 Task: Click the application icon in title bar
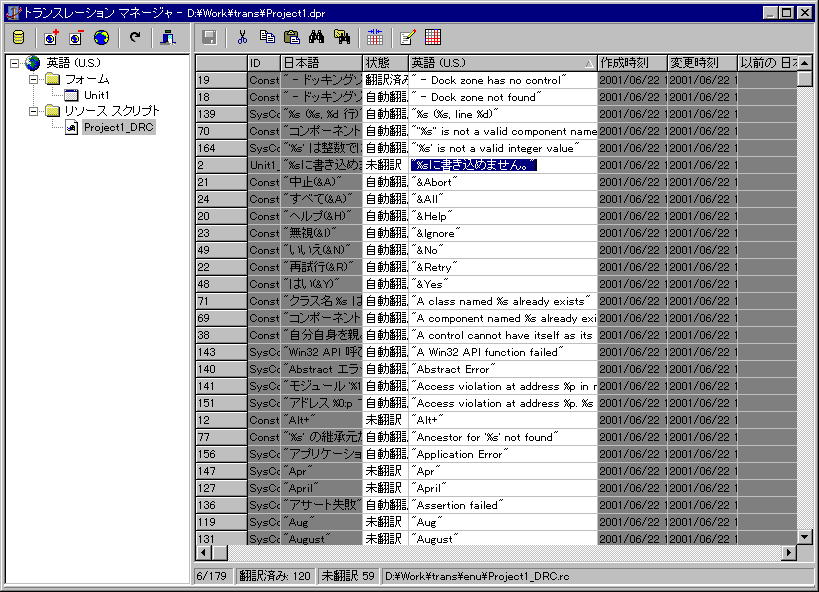pos(13,13)
